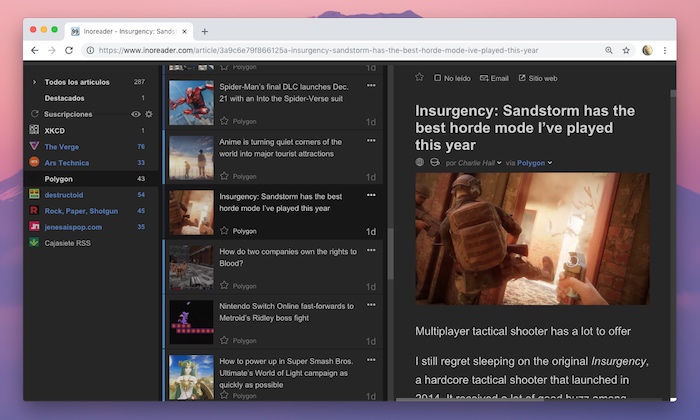
Task: Star the Insurgency: Sandstorm list article
Action: (x=224, y=231)
